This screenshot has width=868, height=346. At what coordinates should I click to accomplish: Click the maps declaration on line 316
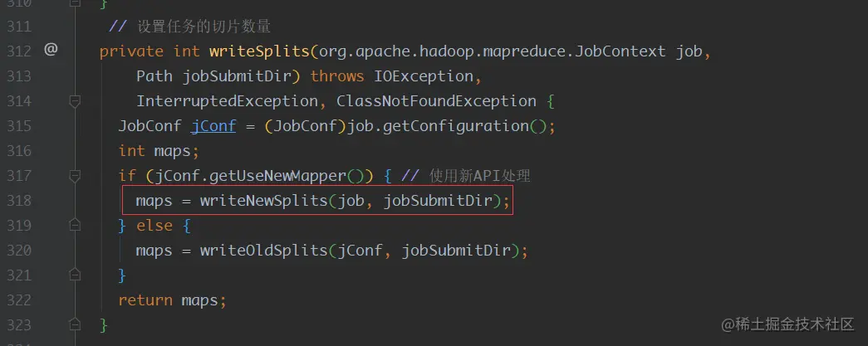[x=172, y=151]
